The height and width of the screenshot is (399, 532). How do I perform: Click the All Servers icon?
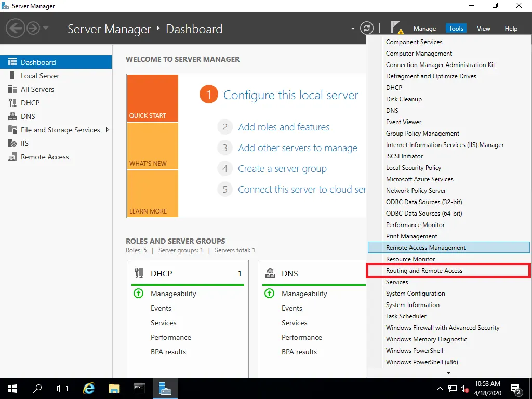[12, 89]
